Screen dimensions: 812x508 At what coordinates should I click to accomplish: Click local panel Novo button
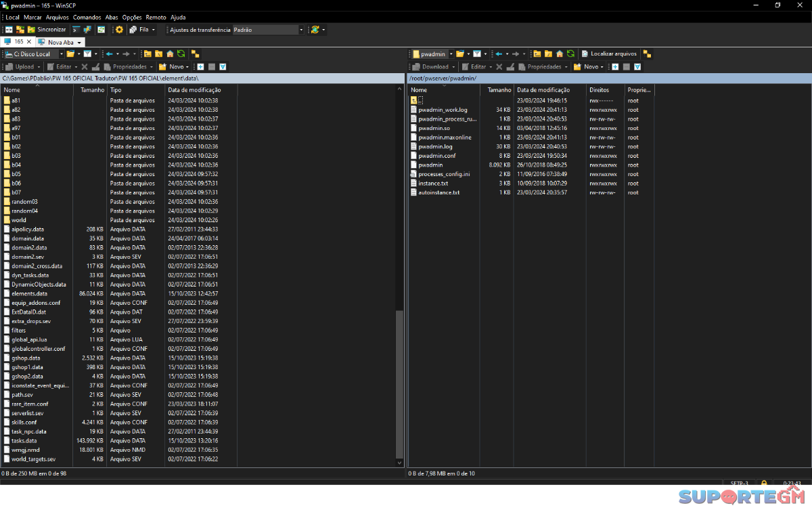coord(173,67)
